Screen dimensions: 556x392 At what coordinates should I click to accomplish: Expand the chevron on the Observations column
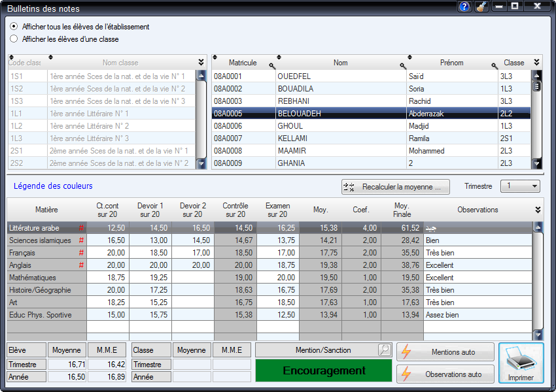(x=538, y=210)
